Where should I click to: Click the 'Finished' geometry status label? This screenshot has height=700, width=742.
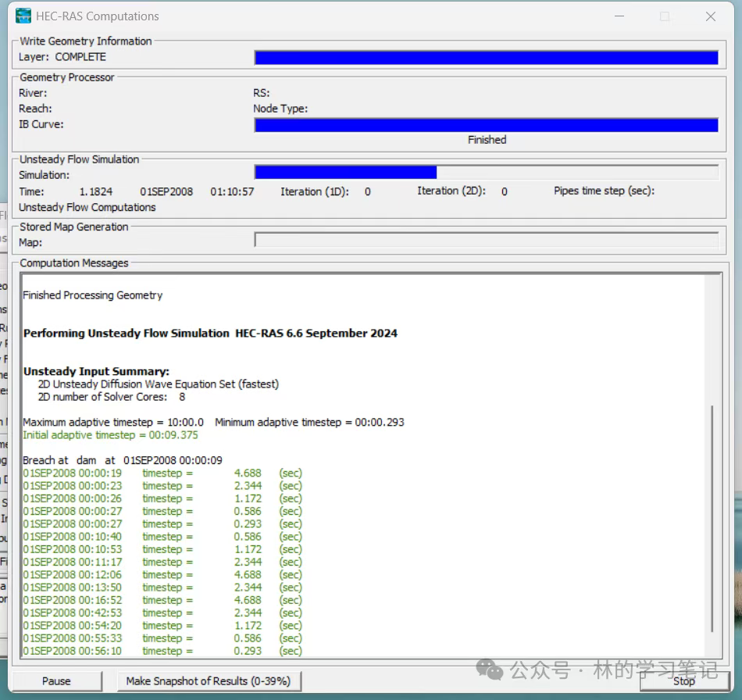tap(487, 140)
